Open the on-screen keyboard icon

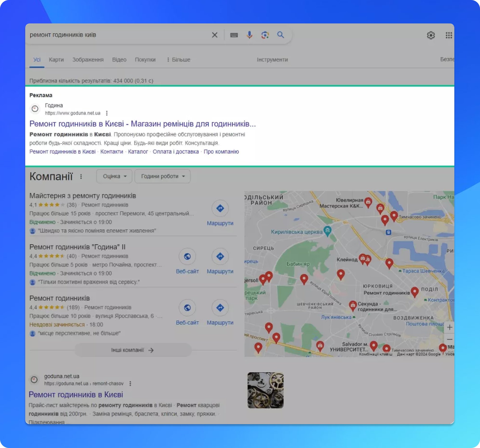(x=234, y=35)
